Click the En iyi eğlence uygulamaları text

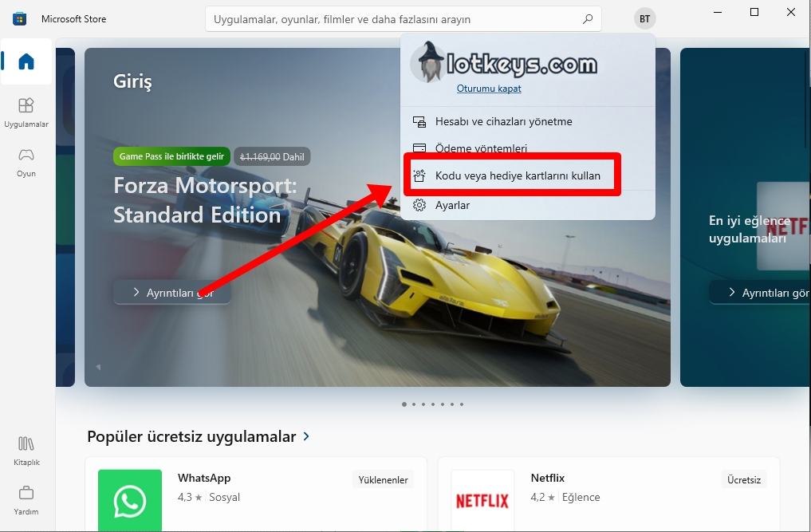click(x=750, y=229)
